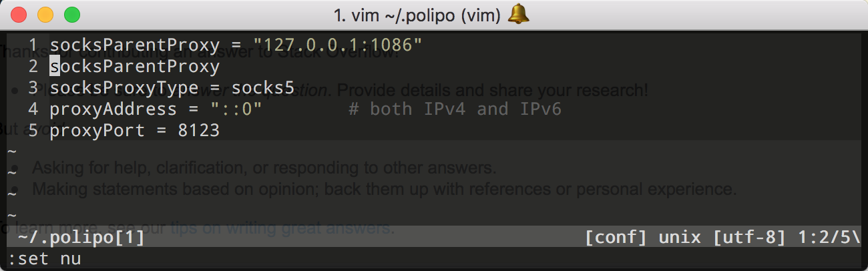
Task: Click the 8123 port value
Action: pos(199,130)
